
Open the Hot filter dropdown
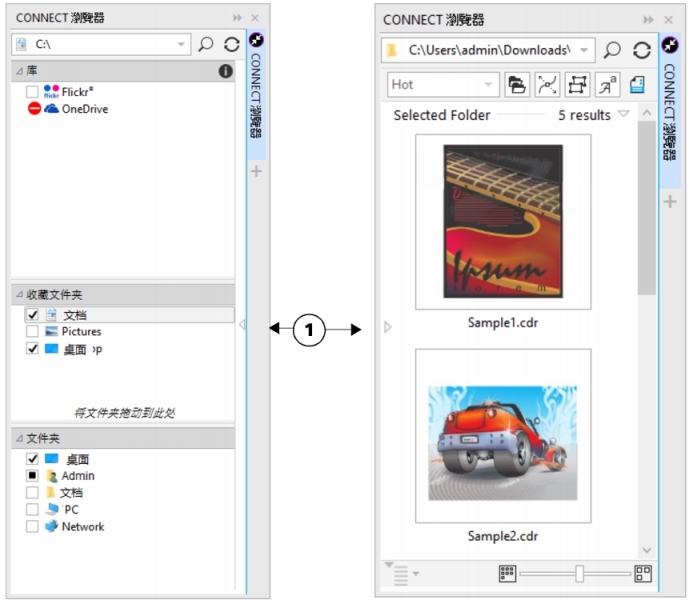click(489, 85)
